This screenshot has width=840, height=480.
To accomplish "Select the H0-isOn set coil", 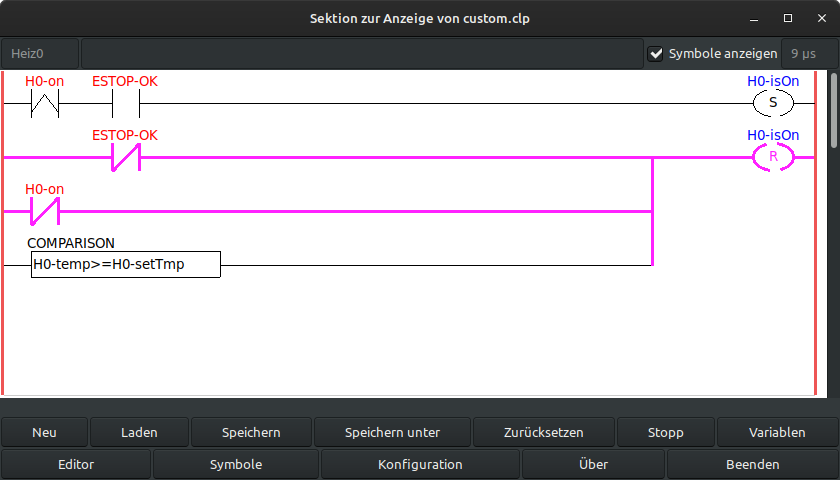I will [x=772, y=103].
